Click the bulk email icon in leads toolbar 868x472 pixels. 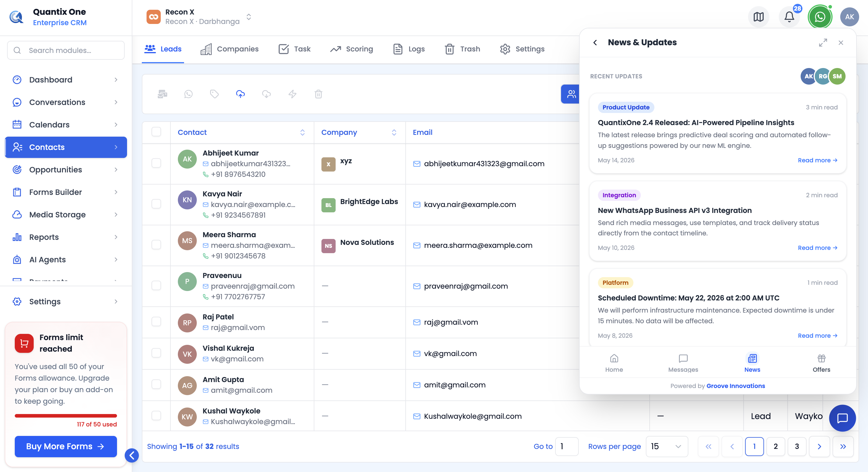coord(162,94)
